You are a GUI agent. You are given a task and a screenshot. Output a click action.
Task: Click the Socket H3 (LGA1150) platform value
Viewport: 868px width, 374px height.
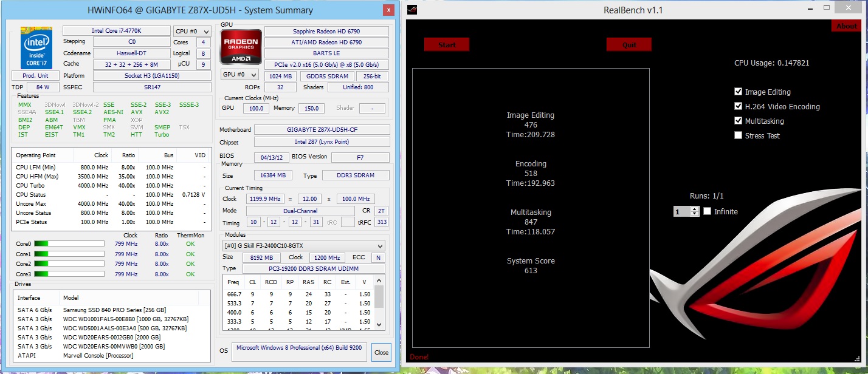click(x=152, y=75)
